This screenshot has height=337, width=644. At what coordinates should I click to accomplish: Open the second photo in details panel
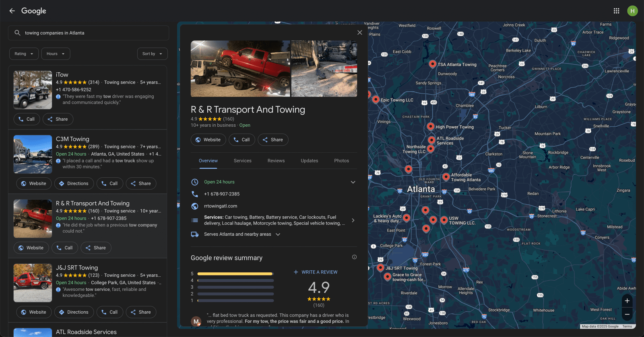(324, 68)
